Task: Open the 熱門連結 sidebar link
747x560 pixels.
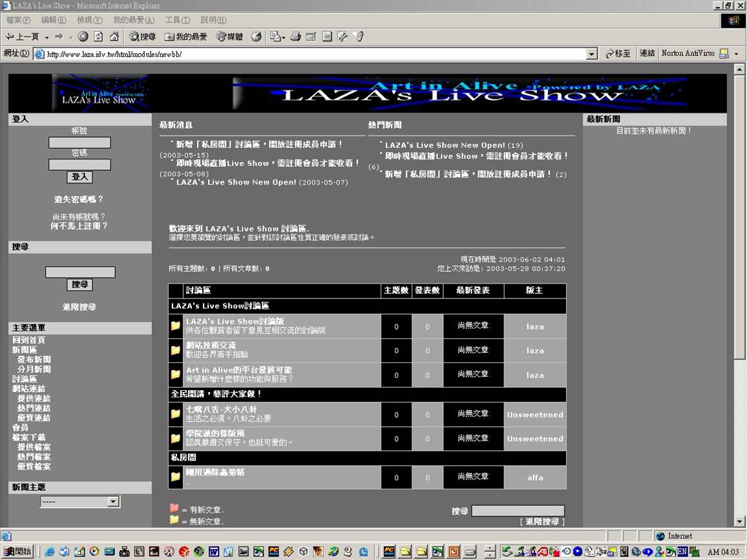Action: (x=34, y=408)
